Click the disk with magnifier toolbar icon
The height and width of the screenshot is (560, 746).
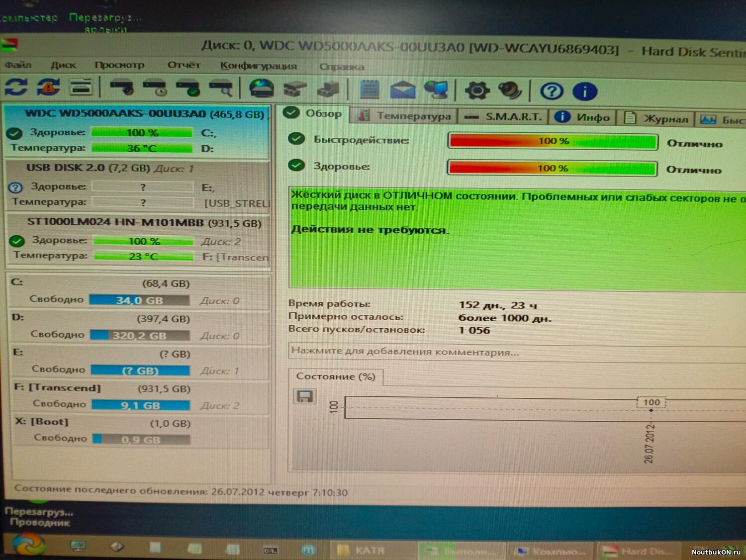pyautogui.click(x=221, y=89)
